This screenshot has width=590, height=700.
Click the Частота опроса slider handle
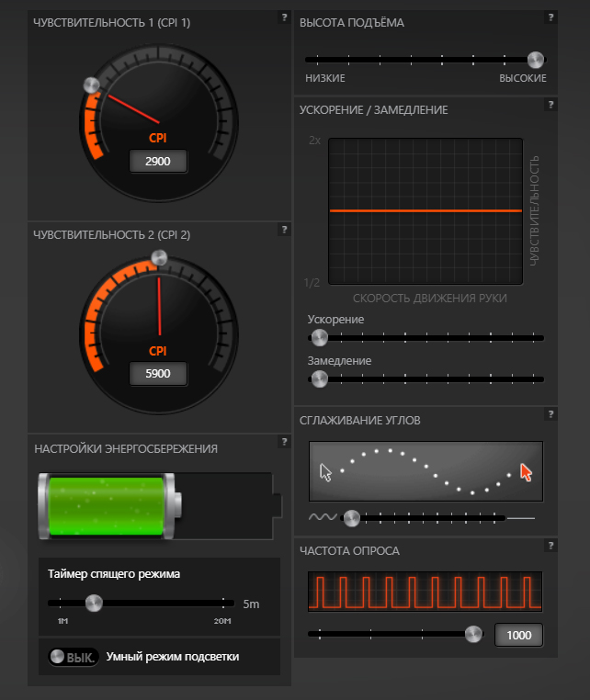pyautogui.click(x=473, y=633)
